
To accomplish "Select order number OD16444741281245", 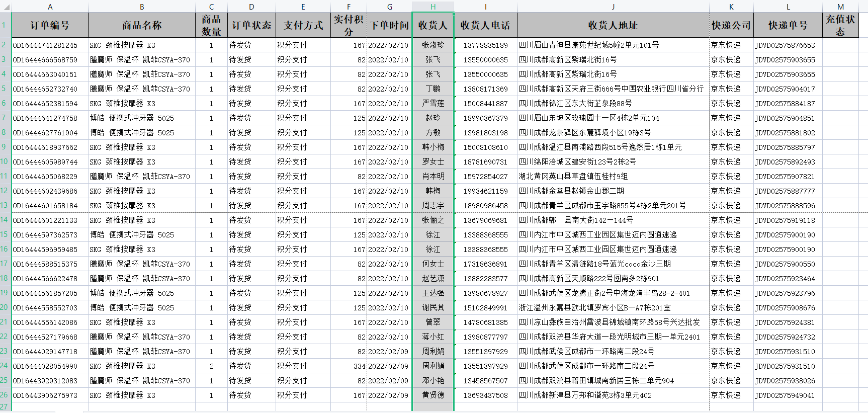I will point(50,45).
